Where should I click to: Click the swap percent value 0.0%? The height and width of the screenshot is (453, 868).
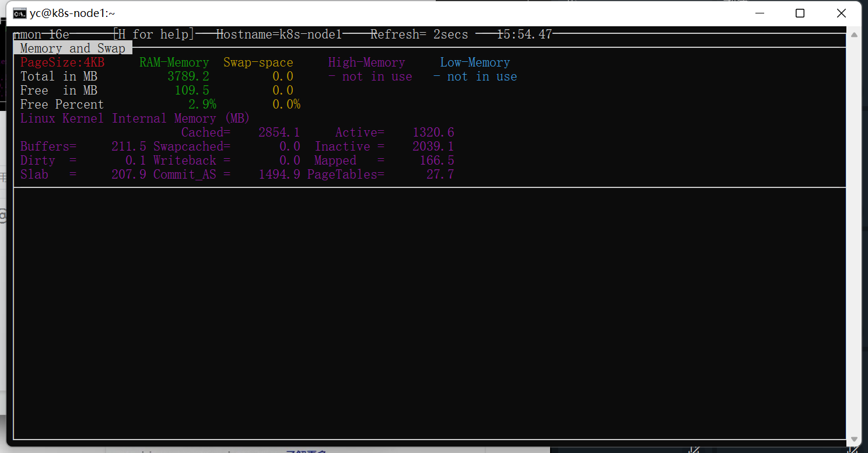[286, 104]
